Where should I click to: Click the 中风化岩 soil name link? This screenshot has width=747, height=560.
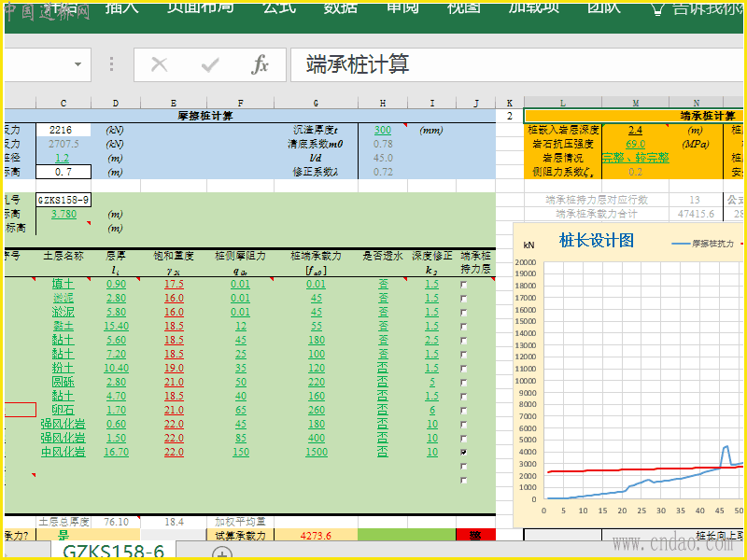(63, 452)
